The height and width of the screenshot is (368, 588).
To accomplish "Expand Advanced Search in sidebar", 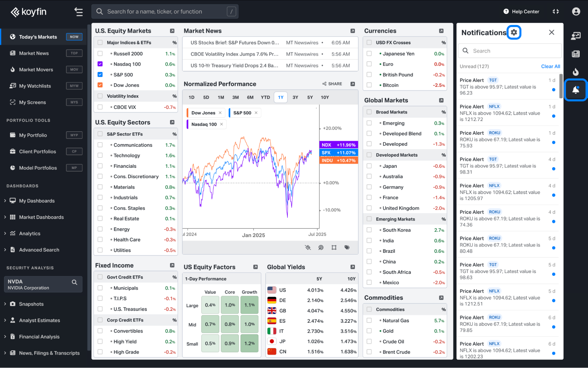I will 5,250.
